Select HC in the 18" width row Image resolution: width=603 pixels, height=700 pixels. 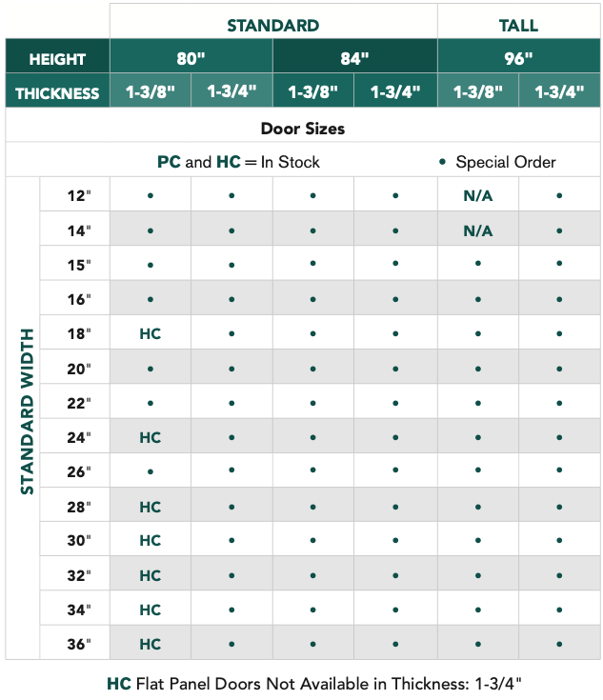pos(150,333)
